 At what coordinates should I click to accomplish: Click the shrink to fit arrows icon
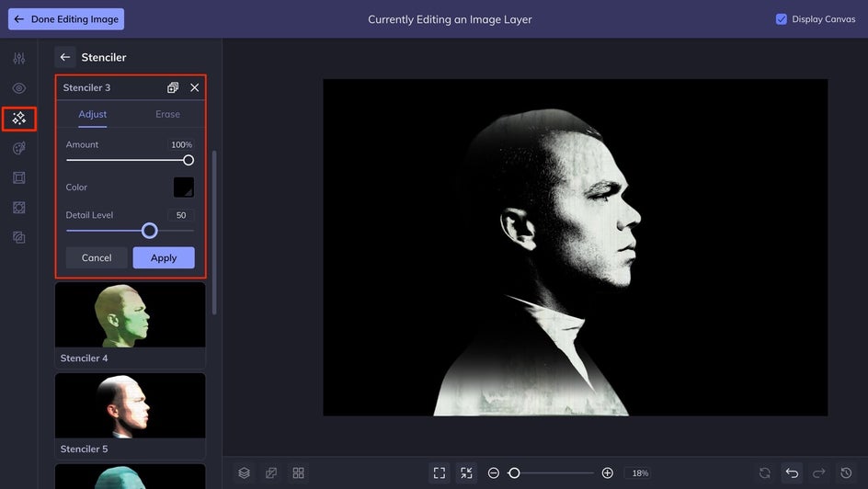click(x=466, y=473)
